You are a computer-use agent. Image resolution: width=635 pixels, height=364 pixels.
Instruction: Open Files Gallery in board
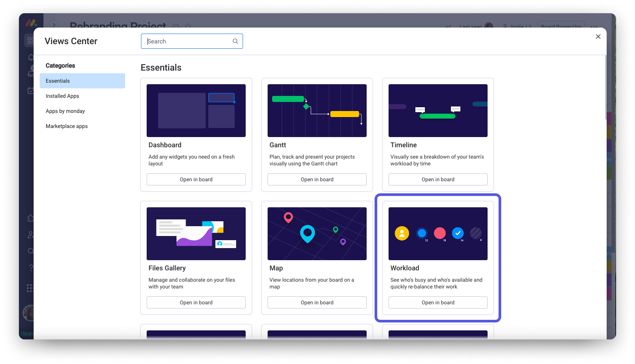tap(196, 302)
